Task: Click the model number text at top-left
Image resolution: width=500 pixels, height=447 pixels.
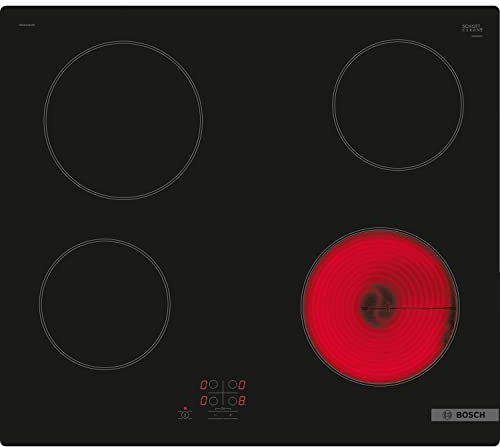Action: 26,25
